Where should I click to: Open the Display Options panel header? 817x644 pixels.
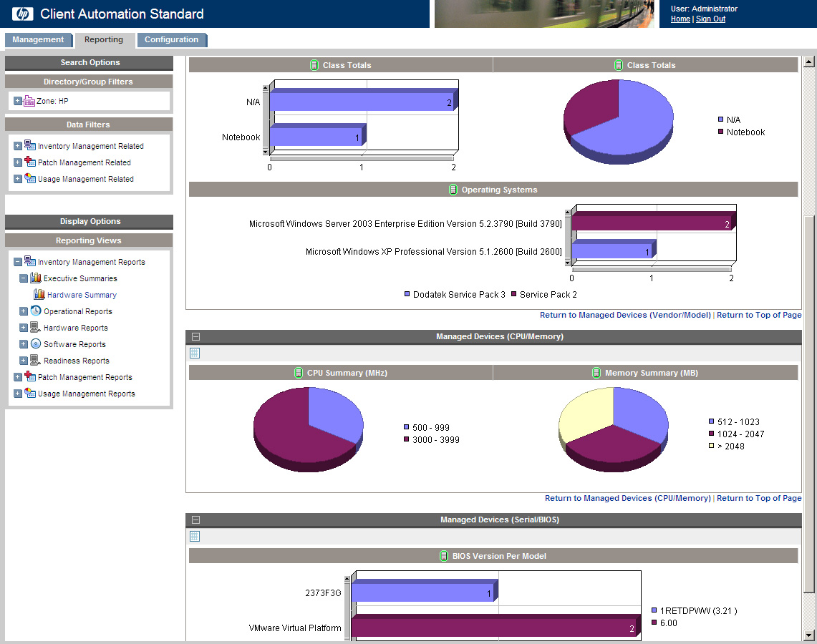click(89, 221)
